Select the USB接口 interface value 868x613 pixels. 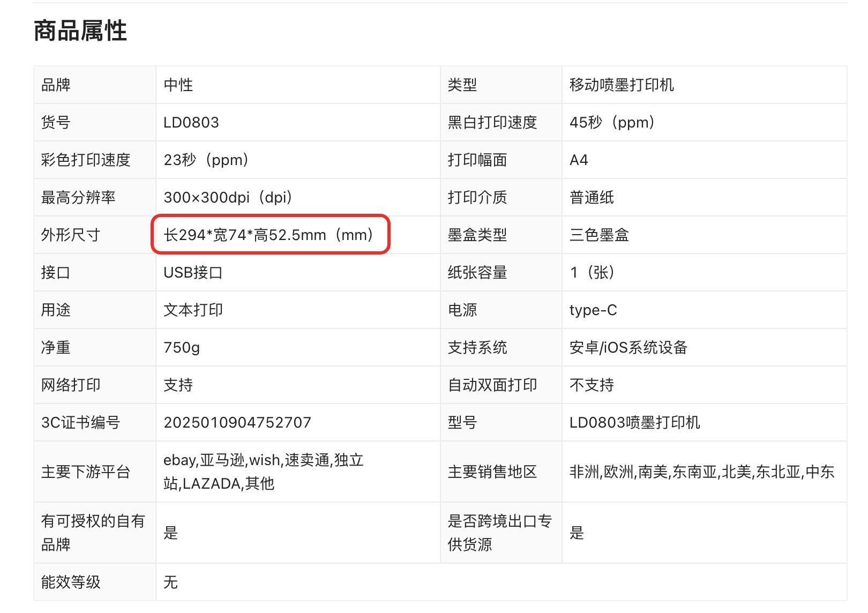193,273
